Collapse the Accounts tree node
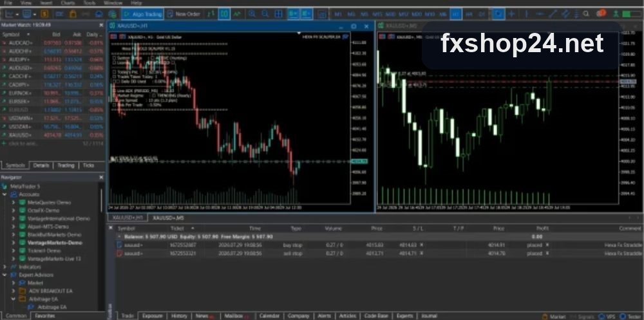This screenshot has width=644, height=320. click(x=5, y=194)
